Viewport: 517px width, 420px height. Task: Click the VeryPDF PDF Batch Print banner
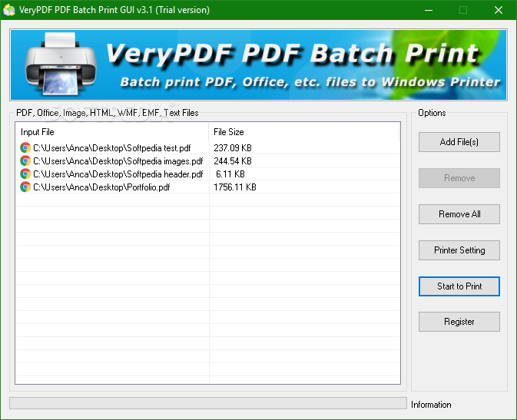(x=258, y=65)
